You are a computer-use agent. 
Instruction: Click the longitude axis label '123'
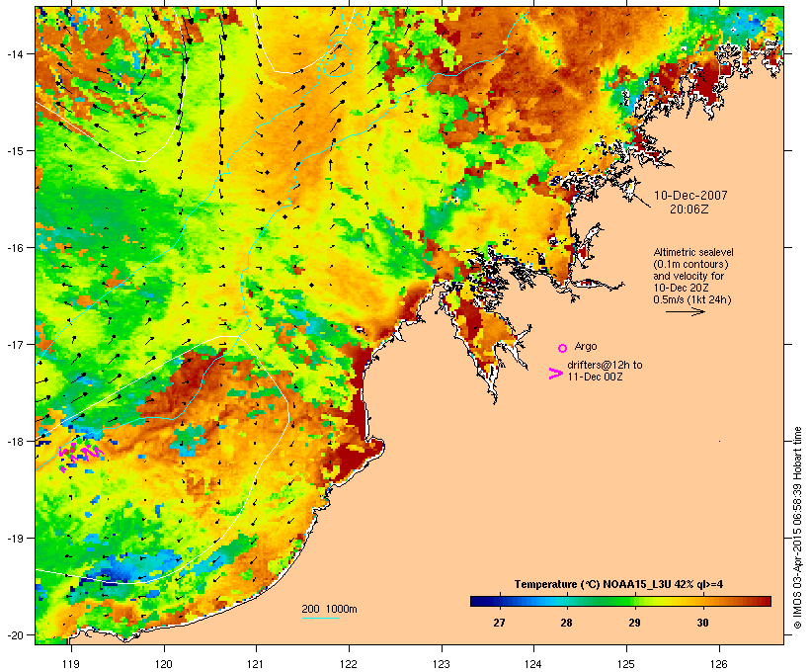pos(442,664)
